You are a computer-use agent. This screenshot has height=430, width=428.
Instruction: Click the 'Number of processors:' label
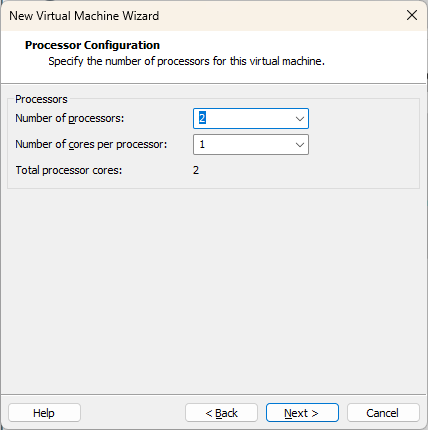click(x=70, y=118)
